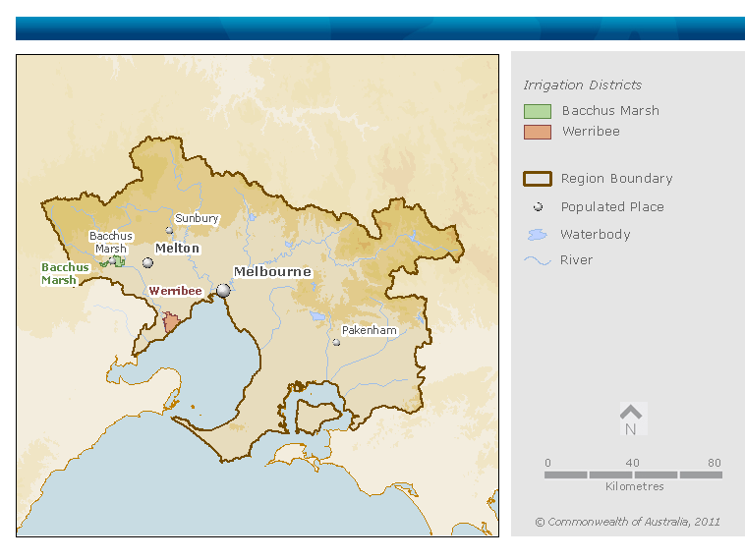
Task: Click the Bacchus Marsh legend text
Action: 610,111
